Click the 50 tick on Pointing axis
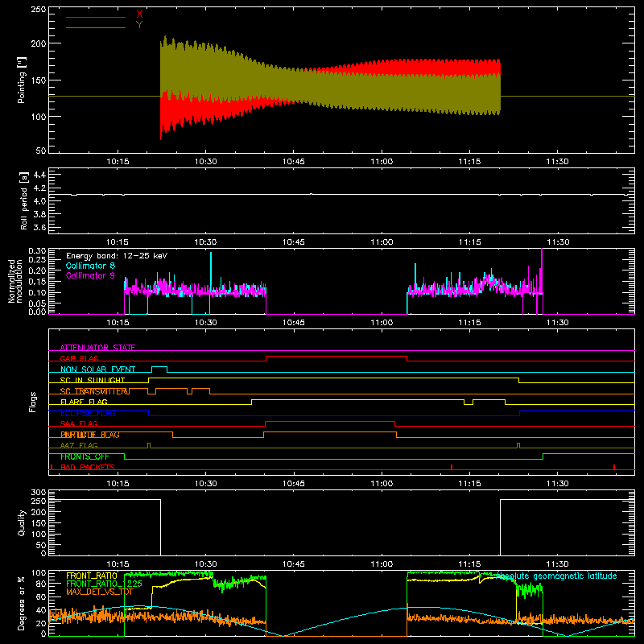Viewport: 644px width, 644px height. coord(41,151)
